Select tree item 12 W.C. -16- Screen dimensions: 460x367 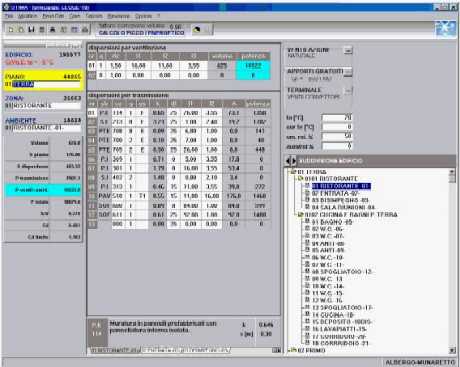(327, 300)
